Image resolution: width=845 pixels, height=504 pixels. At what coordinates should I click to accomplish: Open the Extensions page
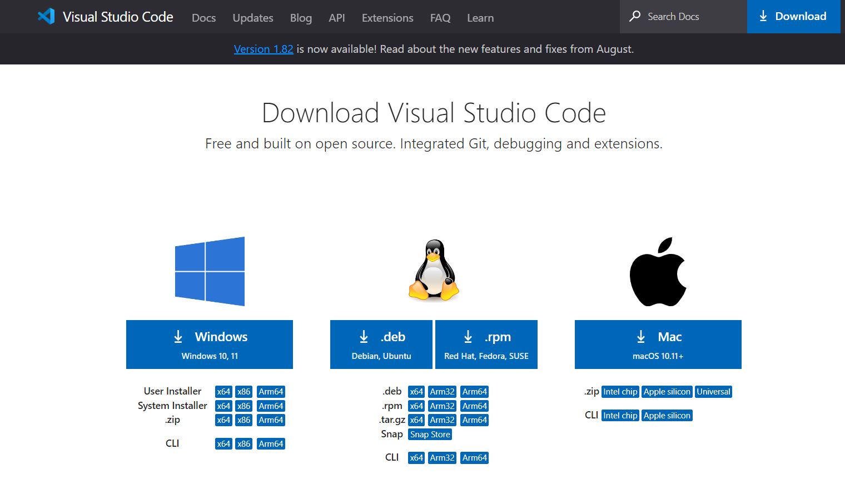[387, 18]
